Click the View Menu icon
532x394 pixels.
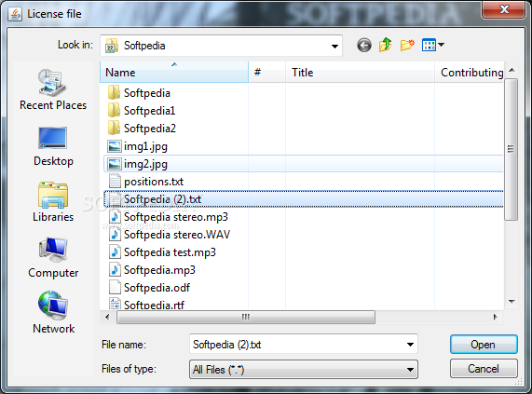pos(429,45)
